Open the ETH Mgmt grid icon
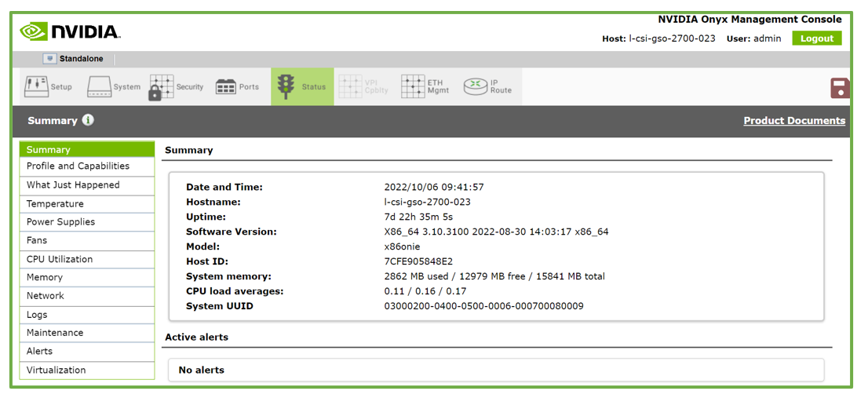 pyautogui.click(x=413, y=86)
